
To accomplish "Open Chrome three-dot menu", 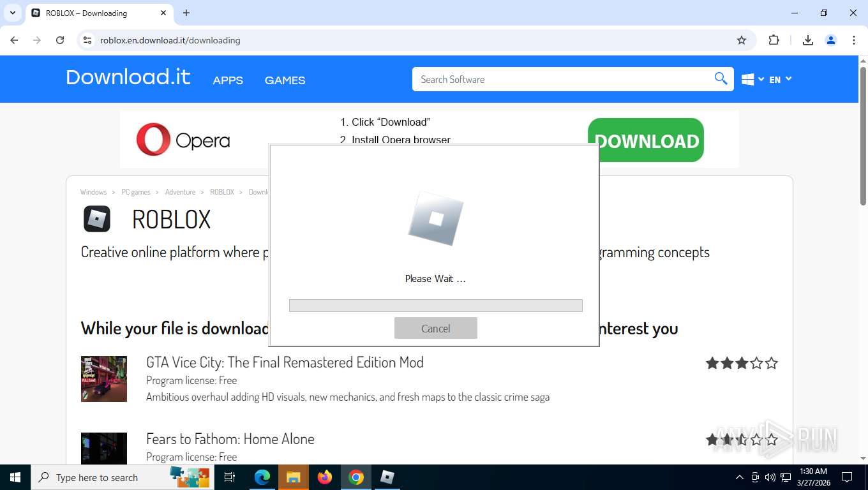I will click(854, 40).
